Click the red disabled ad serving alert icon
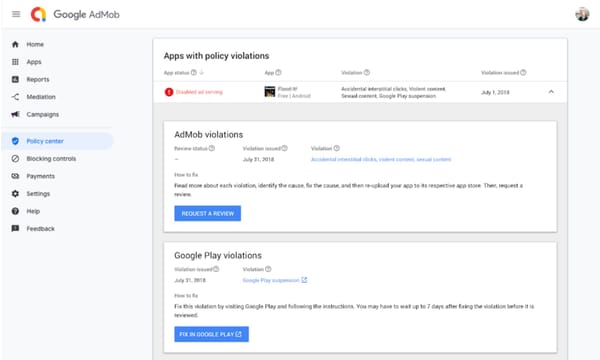Screen dimensions: 600x360 click(x=169, y=92)
